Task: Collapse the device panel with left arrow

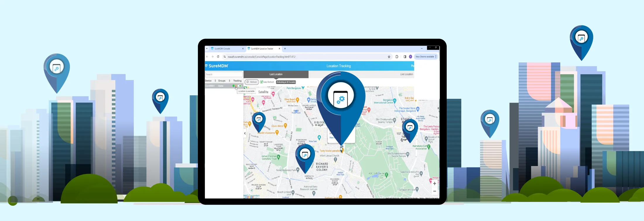Action: [245, 133]
